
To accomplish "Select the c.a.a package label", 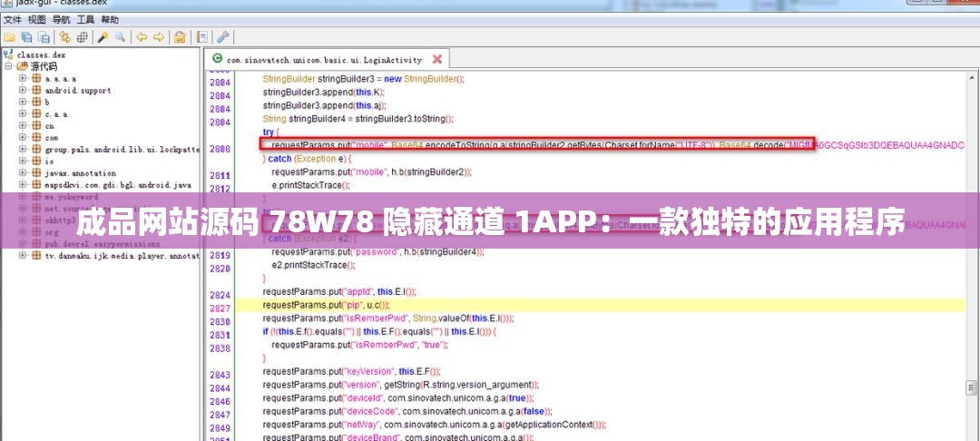I will (x=56, y=114).
